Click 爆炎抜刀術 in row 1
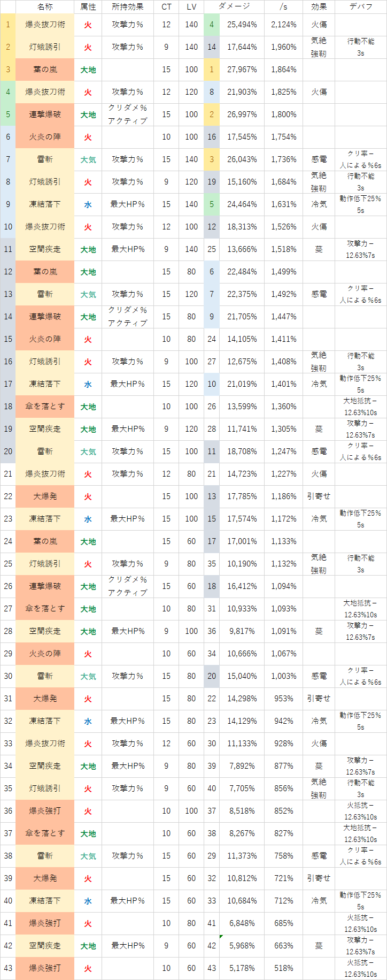This screenshot has width=387, height=980. pos(45,25)
